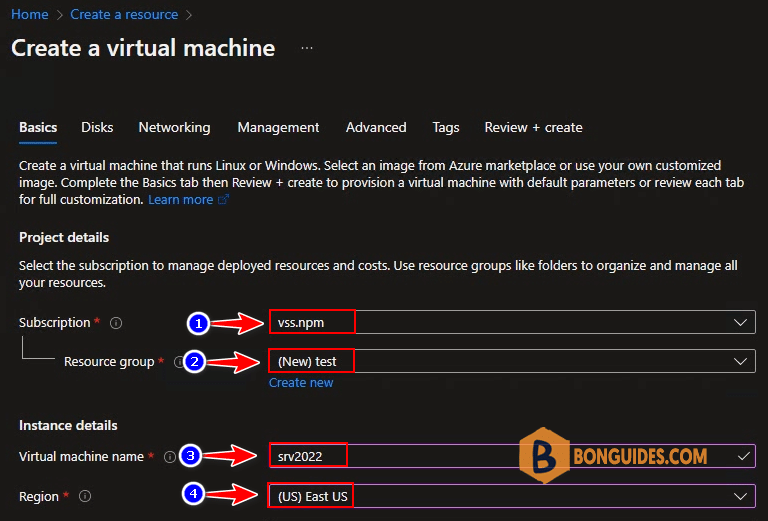Expand the Resource group dropdown
768x521 pixels.
point(512,361)
